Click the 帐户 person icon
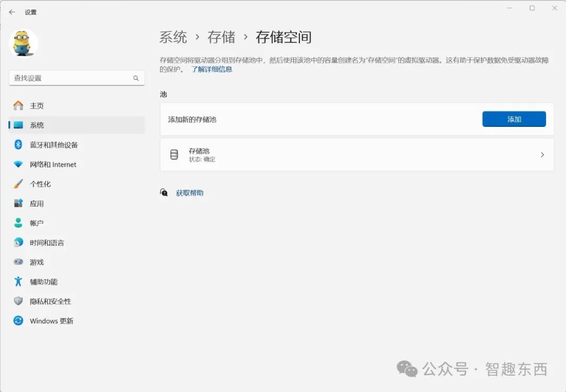The image size is (566, 392). tap(18, 223)
